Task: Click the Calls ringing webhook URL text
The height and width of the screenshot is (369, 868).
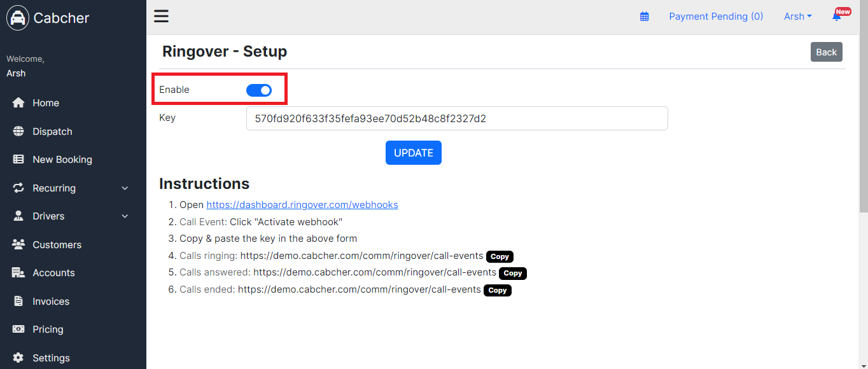Action: pos(361,256)
